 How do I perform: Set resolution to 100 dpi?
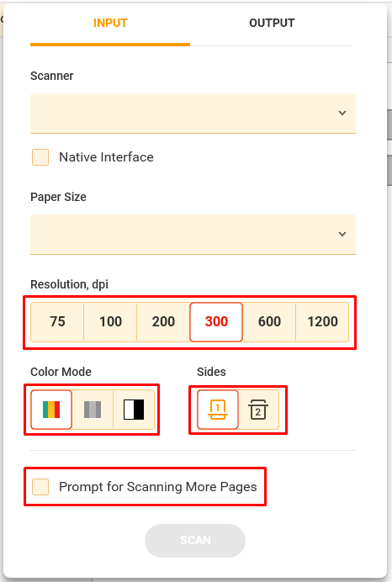coord(110,321)
